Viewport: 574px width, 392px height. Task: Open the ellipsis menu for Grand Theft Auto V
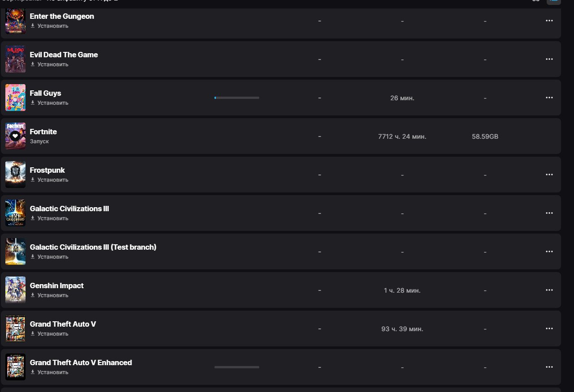pyautogui.click(x=549, y=328)
